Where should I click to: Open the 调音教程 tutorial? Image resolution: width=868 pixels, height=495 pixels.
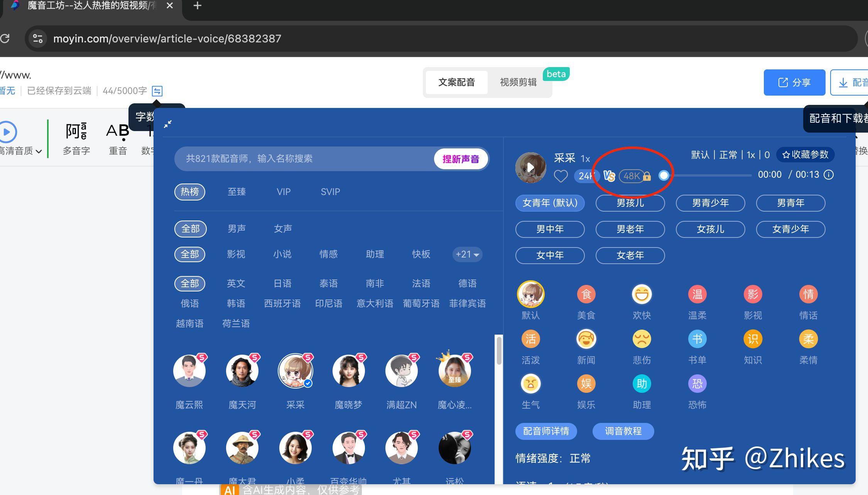click(623, 431)
